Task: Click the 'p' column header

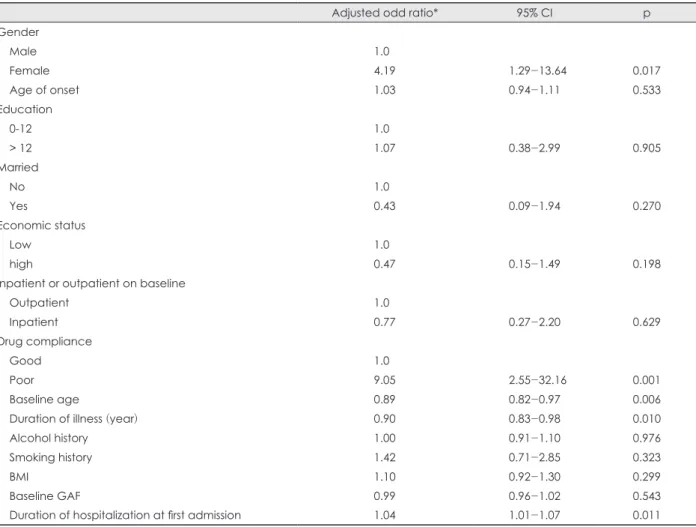Action: click(x=647, y=14)
